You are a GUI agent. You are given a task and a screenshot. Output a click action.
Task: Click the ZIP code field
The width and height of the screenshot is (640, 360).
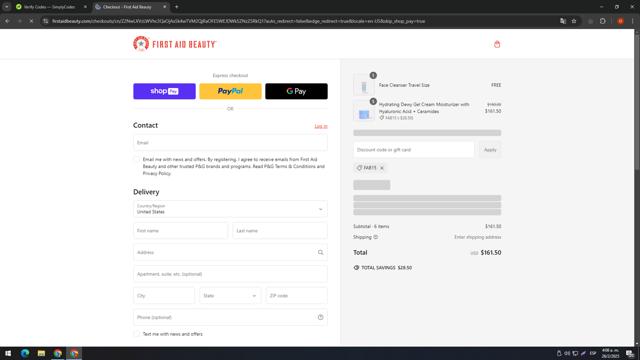[296, 296]
